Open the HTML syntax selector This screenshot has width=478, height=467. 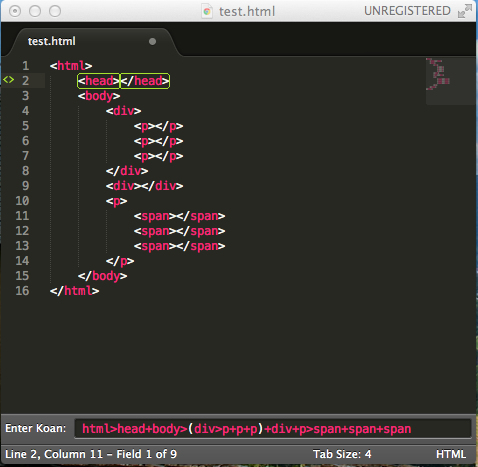click(451, 454)
